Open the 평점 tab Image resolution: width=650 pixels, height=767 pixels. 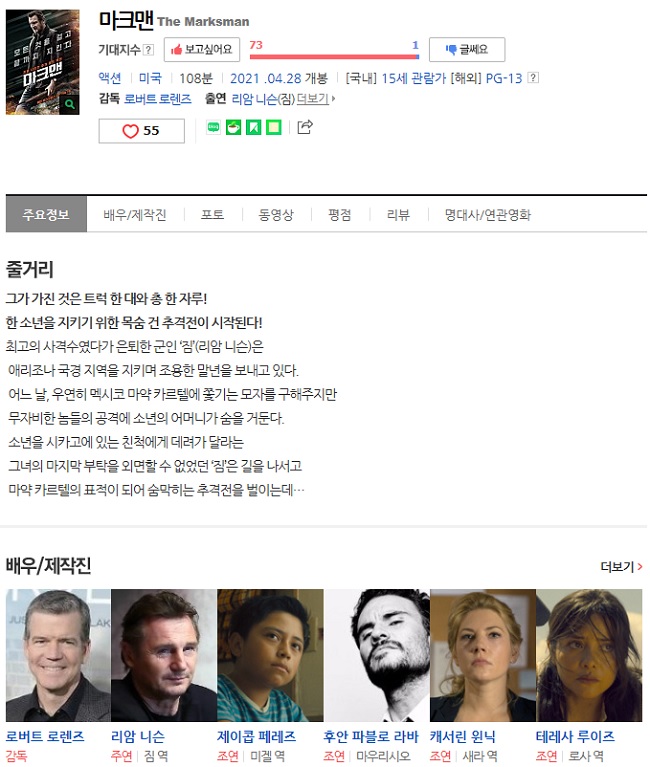coord(339,215)
